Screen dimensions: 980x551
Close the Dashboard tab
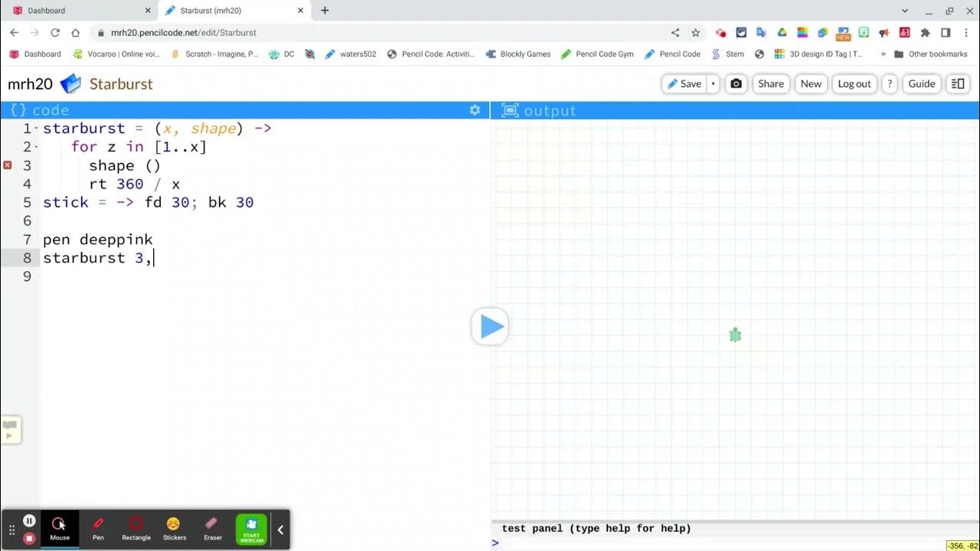click(148, 11)
